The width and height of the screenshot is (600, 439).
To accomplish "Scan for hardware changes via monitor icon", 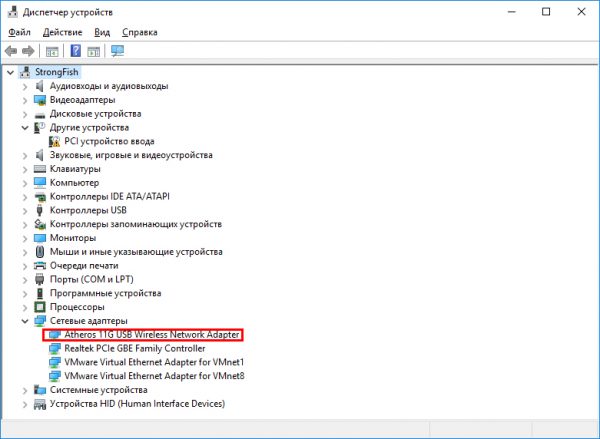I will coord(117,51).
